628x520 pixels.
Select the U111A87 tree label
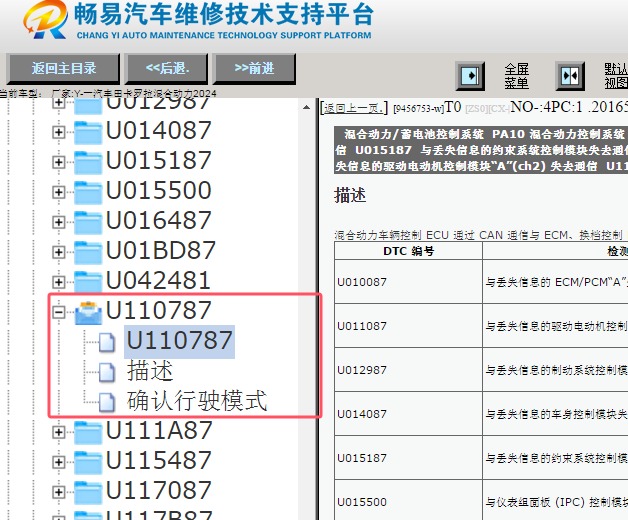(x=159, y=431)
